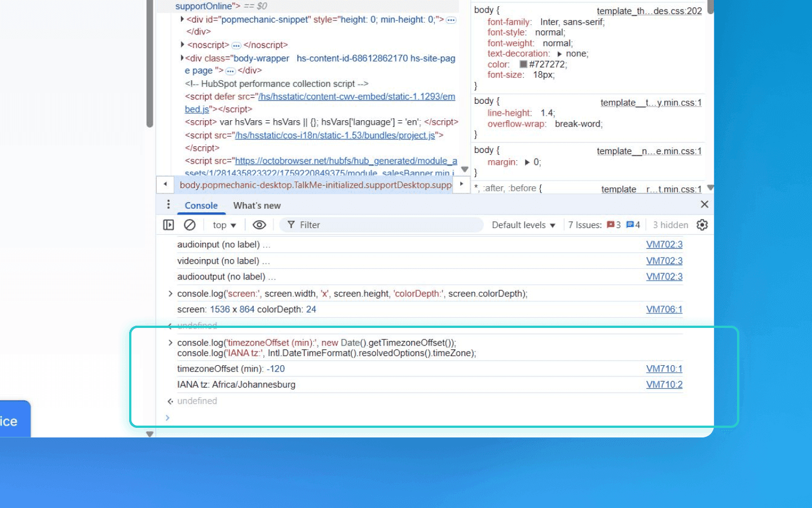812x508 pixels.
Task: Select the font-family Inter, sans-serif value
Action: point(572,22)
